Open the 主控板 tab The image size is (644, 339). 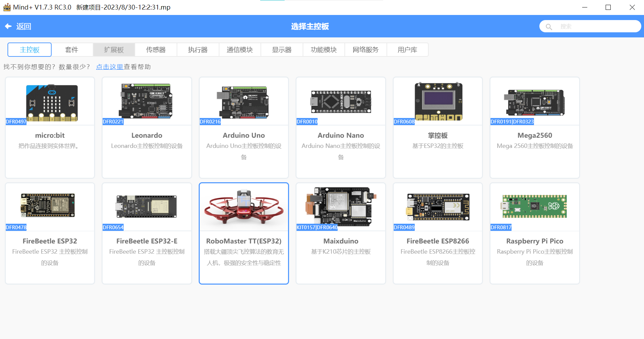coord(30,50)
